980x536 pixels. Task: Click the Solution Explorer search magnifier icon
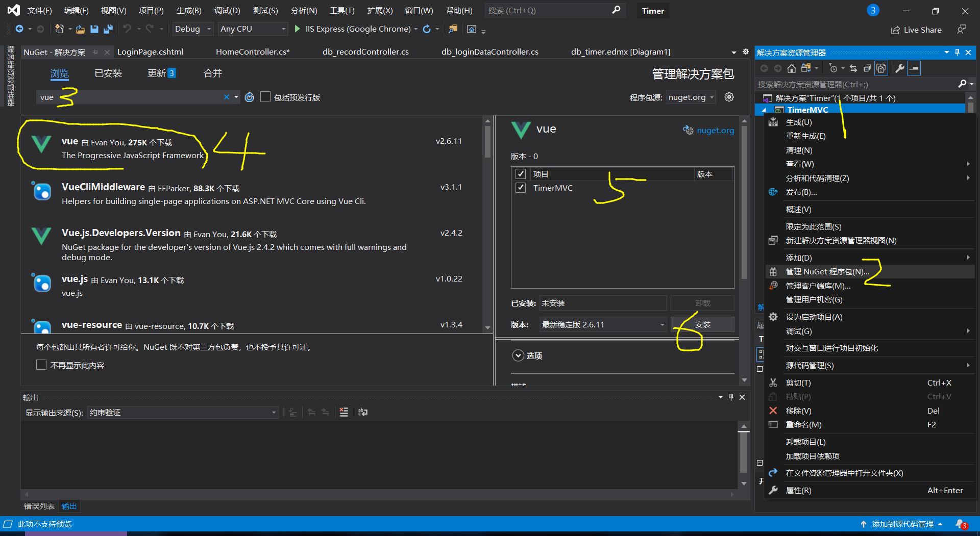click(962, 84)
